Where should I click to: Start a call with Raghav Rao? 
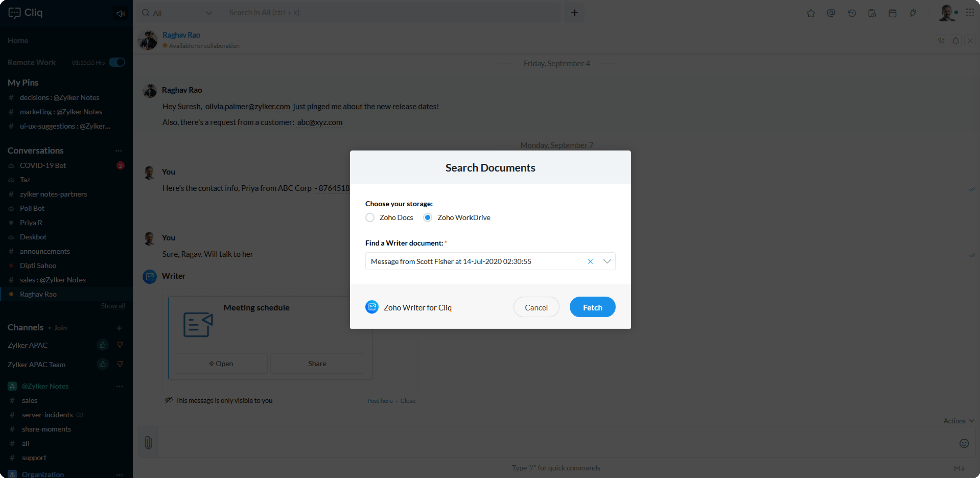[x=941, y=40]
